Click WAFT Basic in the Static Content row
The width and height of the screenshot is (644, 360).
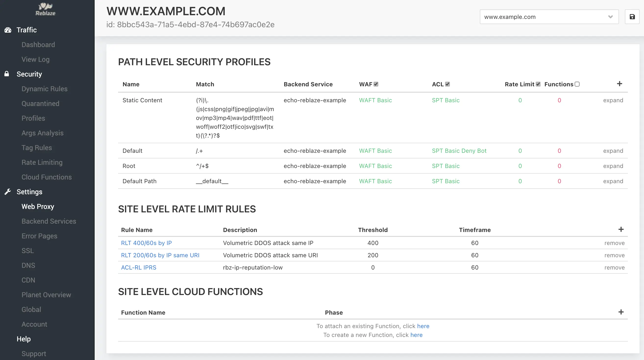pos(375,100)
